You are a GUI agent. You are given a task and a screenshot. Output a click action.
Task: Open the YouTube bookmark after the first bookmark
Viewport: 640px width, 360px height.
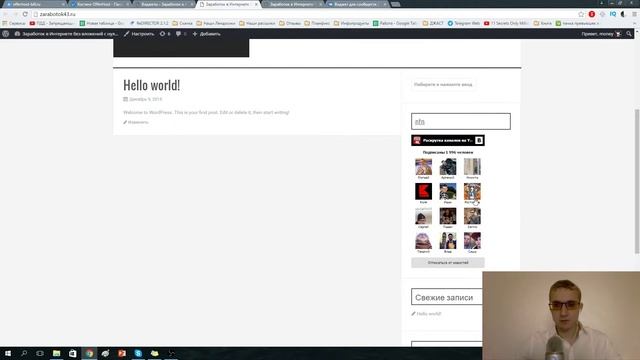coord(51,23)
